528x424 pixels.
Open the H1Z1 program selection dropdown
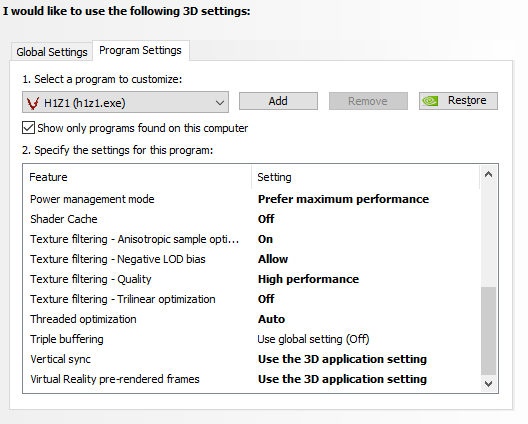point(125,102)
